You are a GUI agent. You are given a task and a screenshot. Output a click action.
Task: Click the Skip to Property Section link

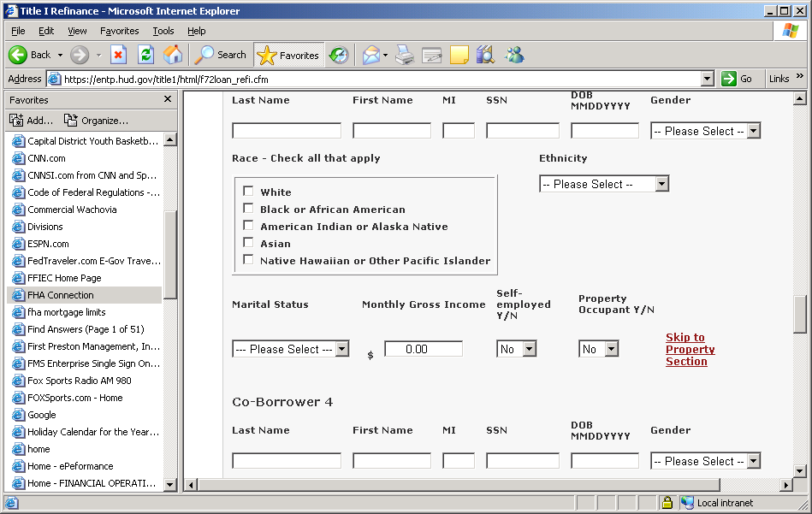pyautogui.click(x=690, y=349)
